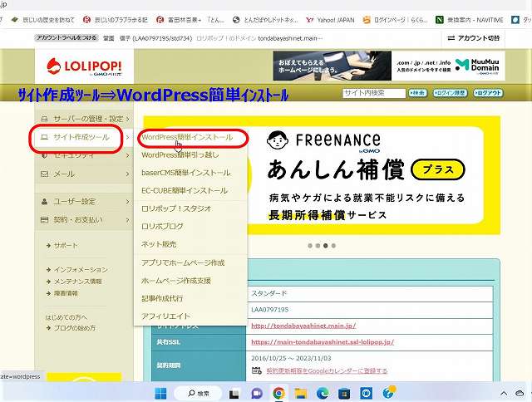The height and width of the screenshot is (402, 532).
Task: Open Chrome from the Windows taskbar
Action: click(x=278, y=393)
